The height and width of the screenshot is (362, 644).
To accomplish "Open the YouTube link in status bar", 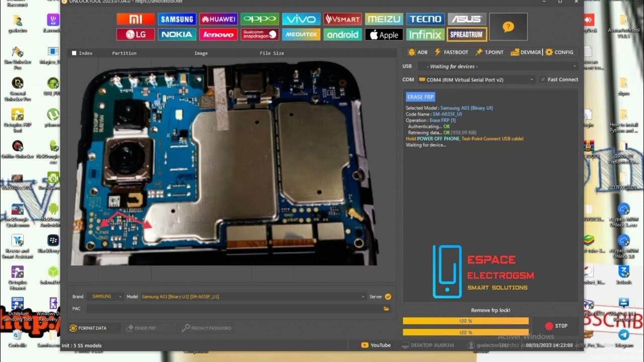I will [x=376, y=345].
